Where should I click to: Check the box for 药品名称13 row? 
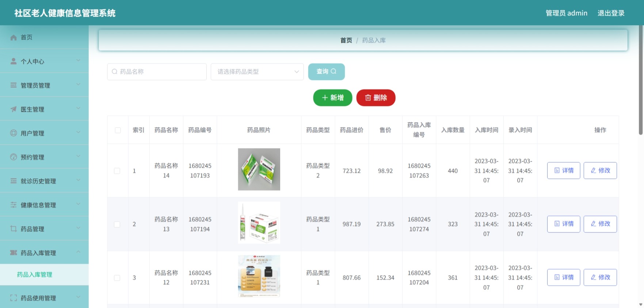[117, 224]
